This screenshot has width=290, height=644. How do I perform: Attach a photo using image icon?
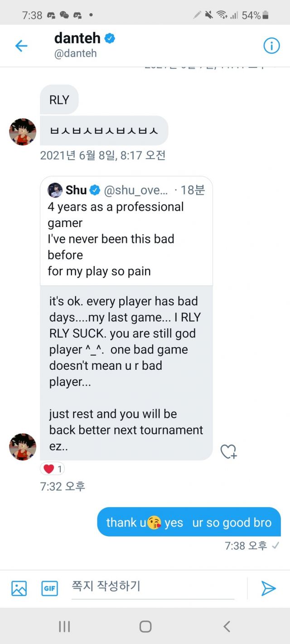pyautogui.click(x=19, y=588)
